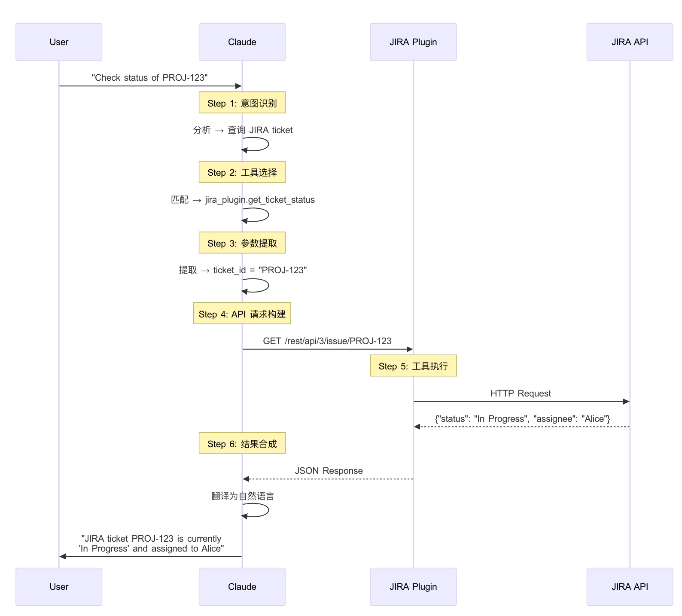Image resolution: width=682 pixels, height=616 pixels.
Task: Click the "Check status of PROJ-123" message label
Action: (149, 78)
